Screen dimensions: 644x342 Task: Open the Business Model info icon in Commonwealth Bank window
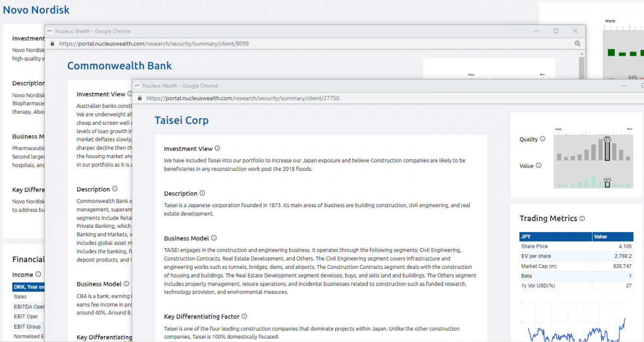point(126,284)
